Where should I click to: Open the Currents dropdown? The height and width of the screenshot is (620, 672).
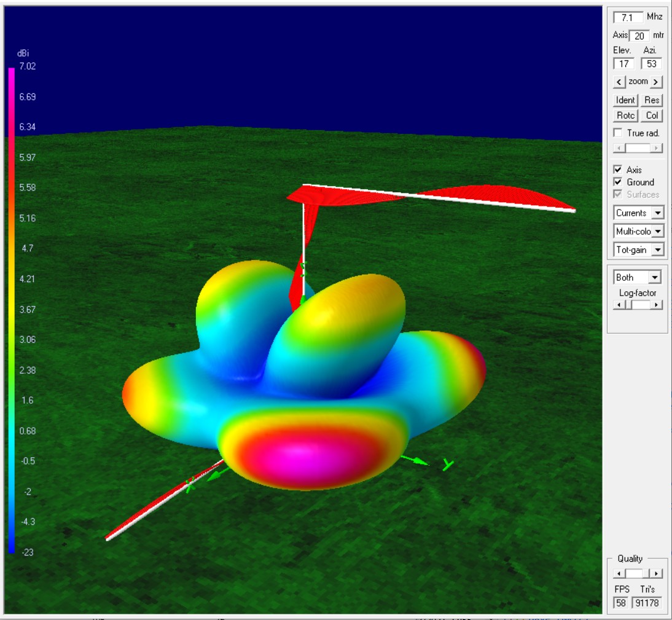(657, 213)
